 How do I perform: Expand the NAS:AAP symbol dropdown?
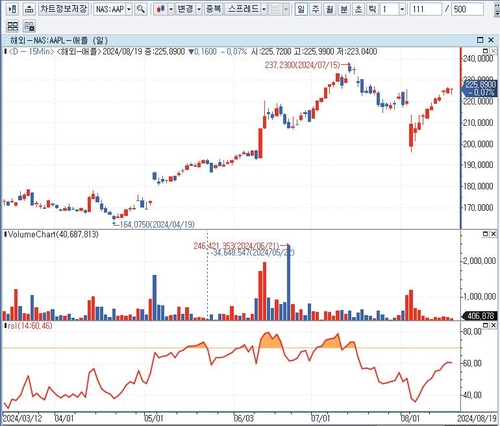click(x=129, y=9)
